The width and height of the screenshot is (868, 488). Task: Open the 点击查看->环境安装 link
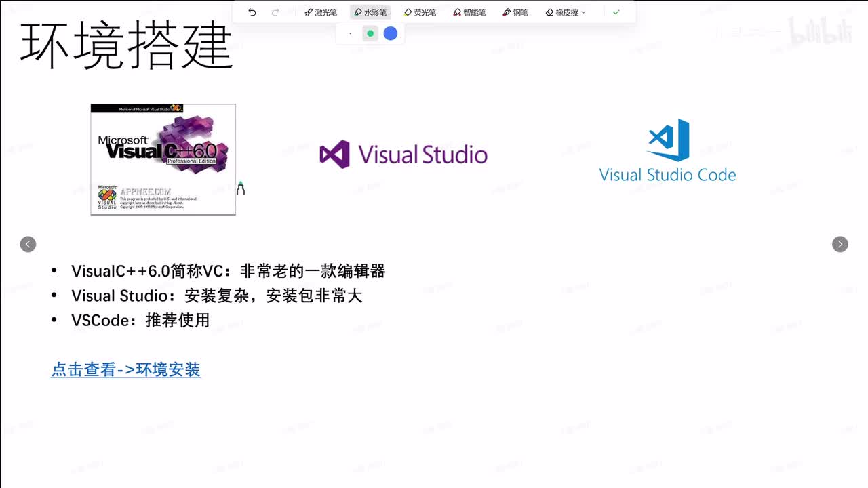click(125, 370)
